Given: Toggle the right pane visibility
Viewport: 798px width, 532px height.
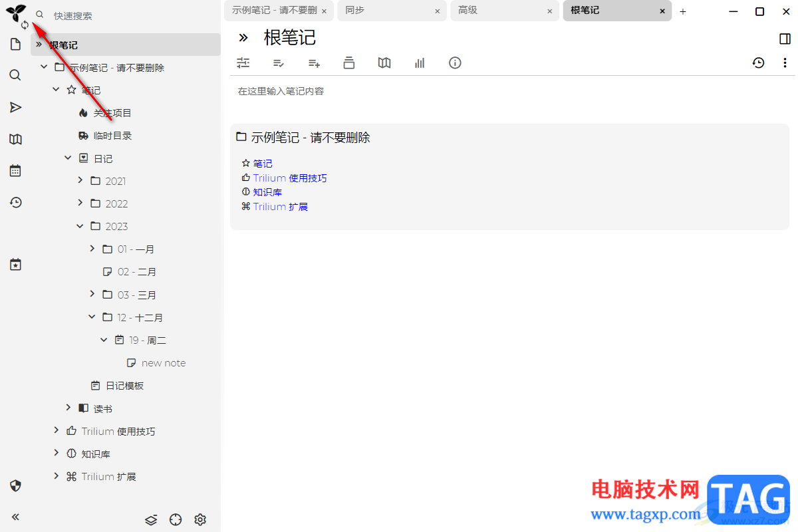Looking at the screenshot, I should (785, 39).
